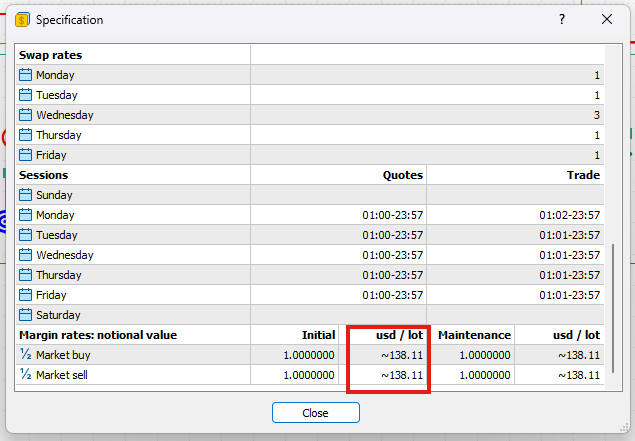Select Monday quotes session 01:00-23:57
This screenshot has width=635, height=441.
[392, 215]
